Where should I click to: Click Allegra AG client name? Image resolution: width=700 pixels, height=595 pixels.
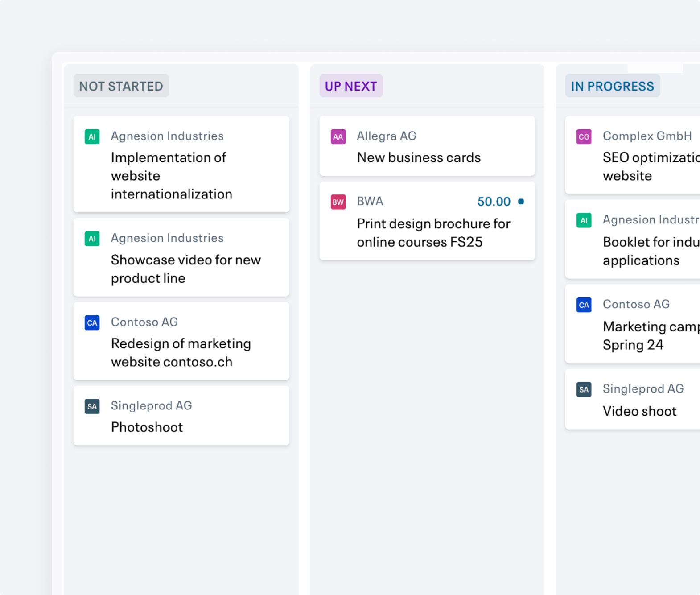(387, 136)
